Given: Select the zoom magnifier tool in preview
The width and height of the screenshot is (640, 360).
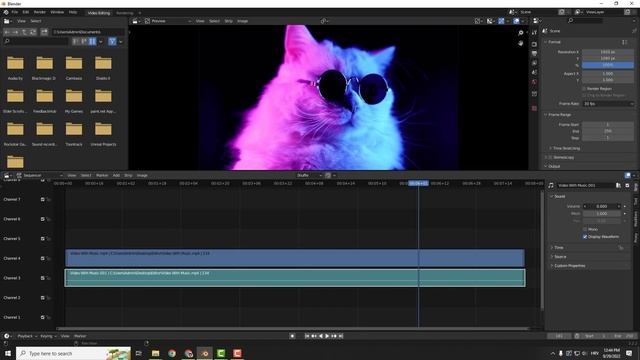Looking at the screenshot, I should 520,33.
